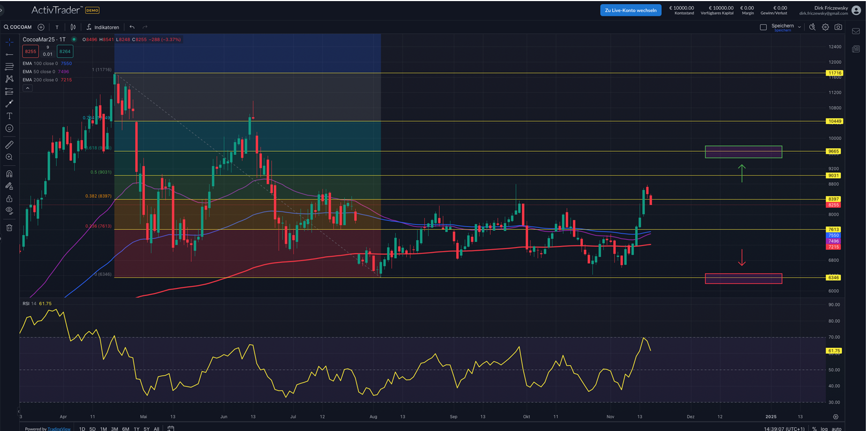
Task: Toggle lock on all drawing tools
Action: click(x=9, y=198)
